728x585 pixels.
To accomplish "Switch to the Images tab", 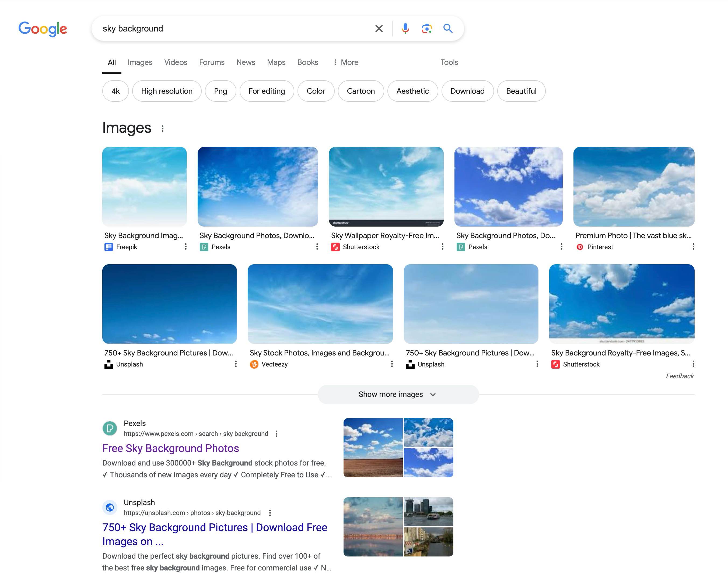I will (x=140, y=62).
